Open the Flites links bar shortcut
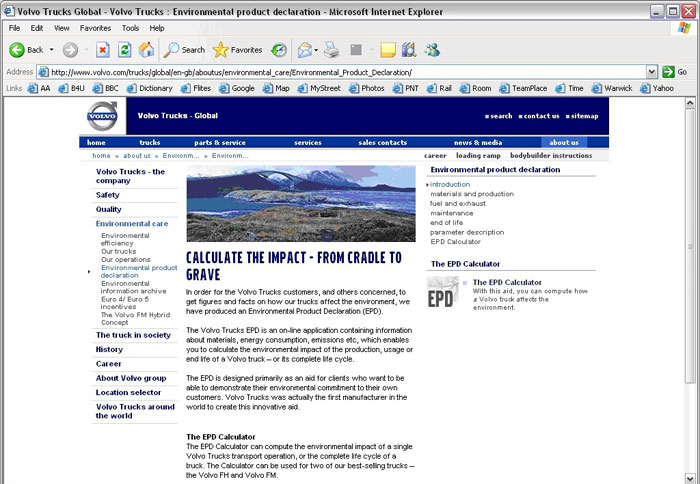 [196, 88]
